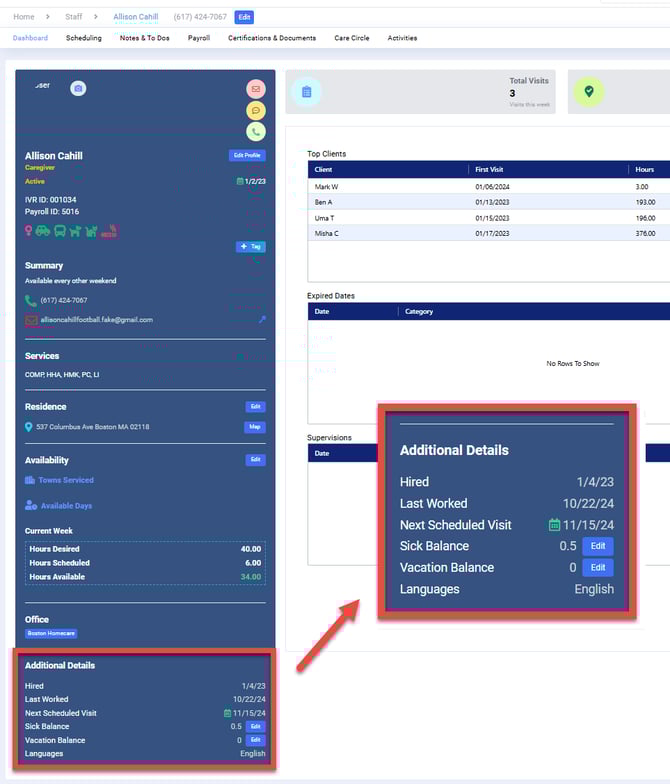
Task: Click the clipboard icon on Total Visits card
Action: [x=307, y=92]
